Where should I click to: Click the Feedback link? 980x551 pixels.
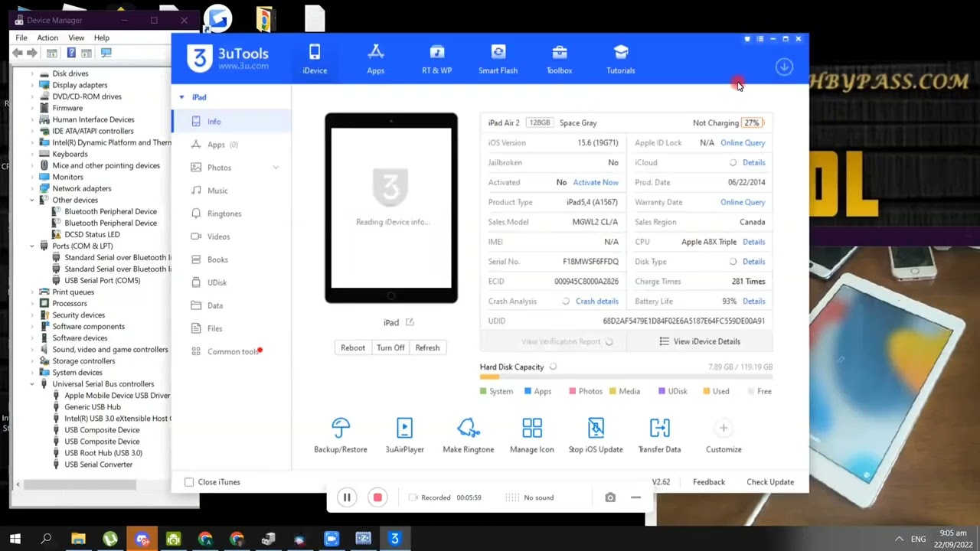[709, 482]
